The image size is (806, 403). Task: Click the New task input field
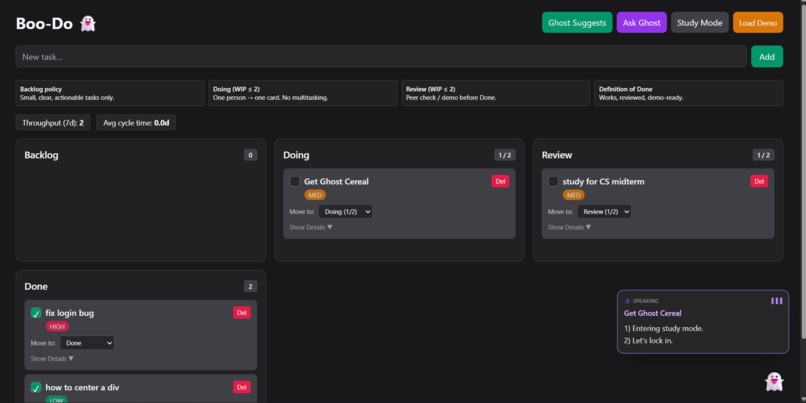(x=381, y=57)
